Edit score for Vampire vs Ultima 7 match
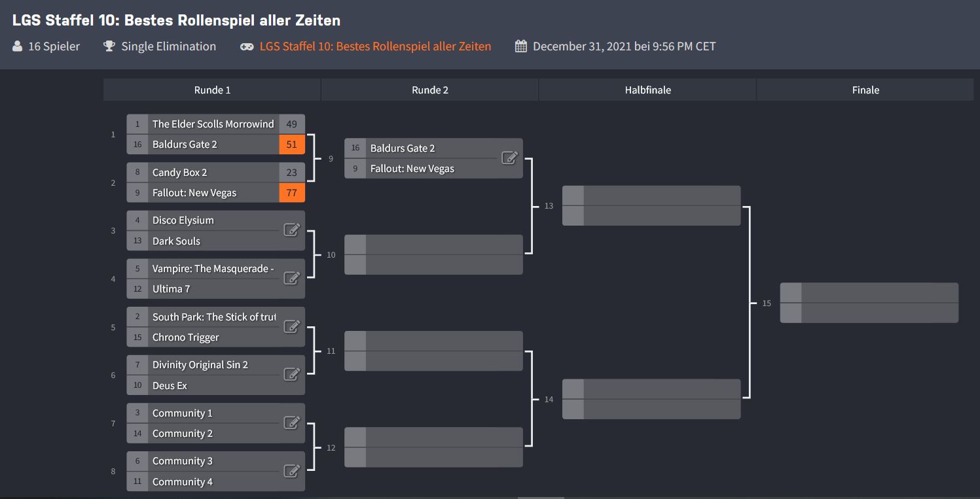980x499 pixels. click(x=291, y=279)
